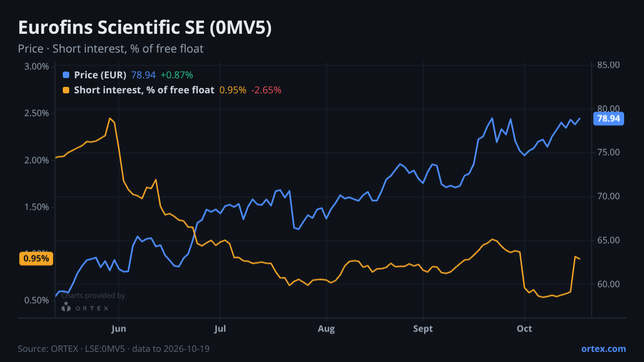
Task: Click the Sept x-axis label
Action: coord(423,328)
